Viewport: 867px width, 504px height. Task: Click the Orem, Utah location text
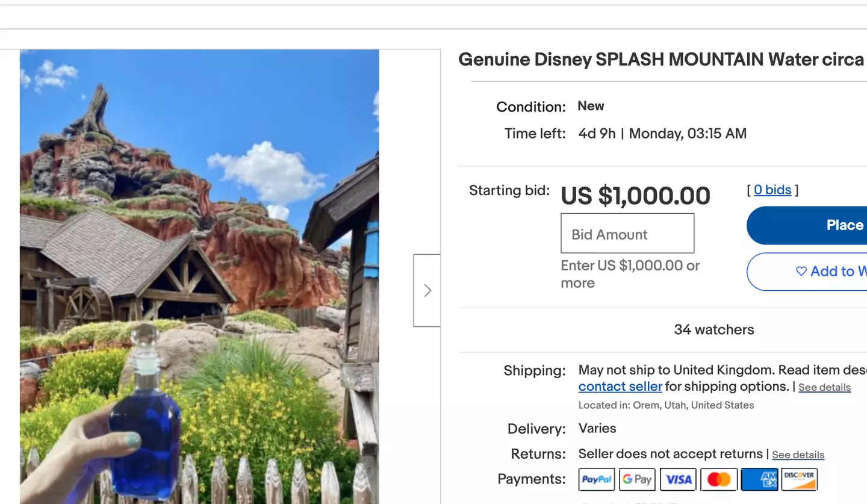pos(666,405)
